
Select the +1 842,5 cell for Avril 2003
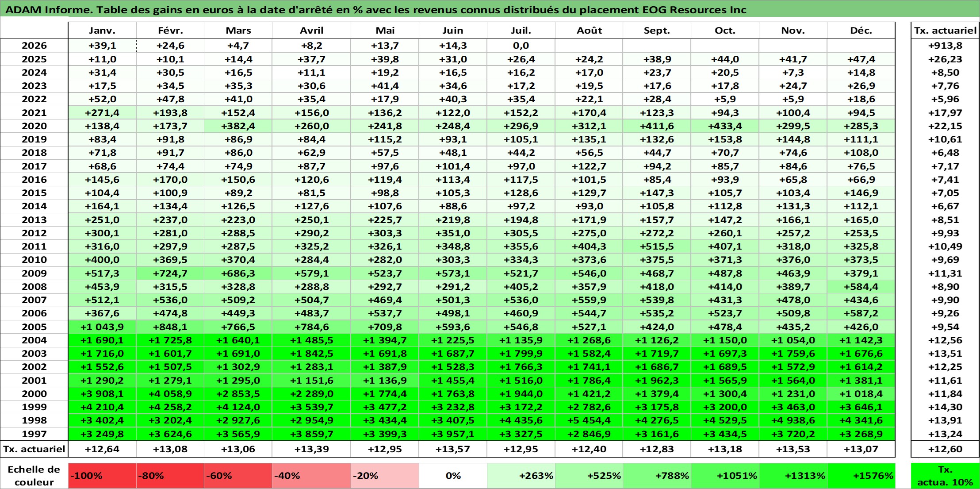(311, 354)
